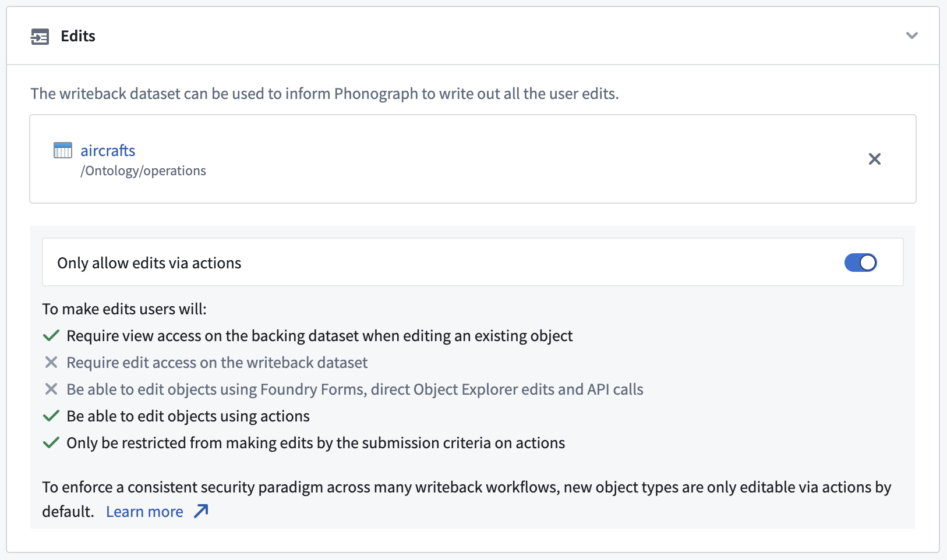Image resolution: width=947 pixels, height=560 pixels.
Task: Click checkmark beside submission criteria line
Action: pyautogui.click(x=51, y=443)
